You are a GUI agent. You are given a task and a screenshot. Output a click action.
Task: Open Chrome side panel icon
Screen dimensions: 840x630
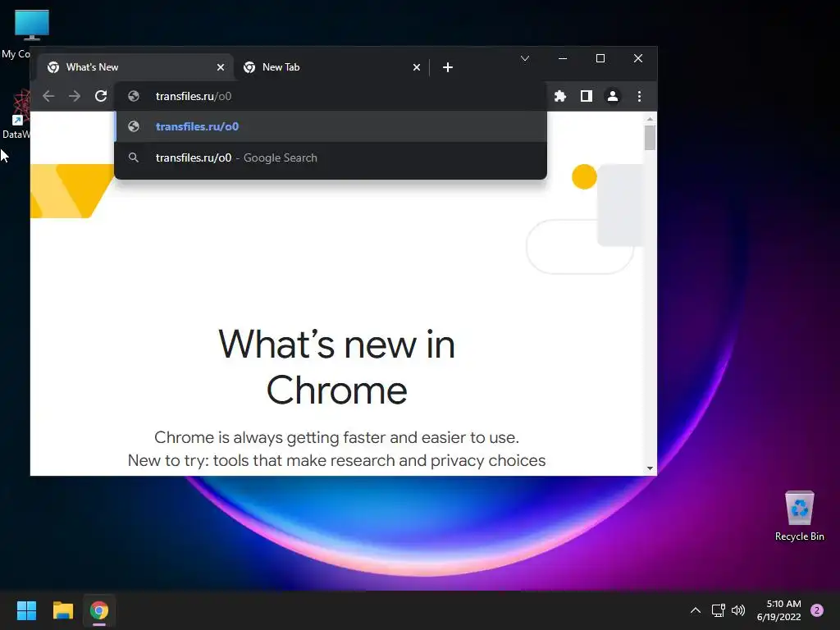click(x=586, y=97)
